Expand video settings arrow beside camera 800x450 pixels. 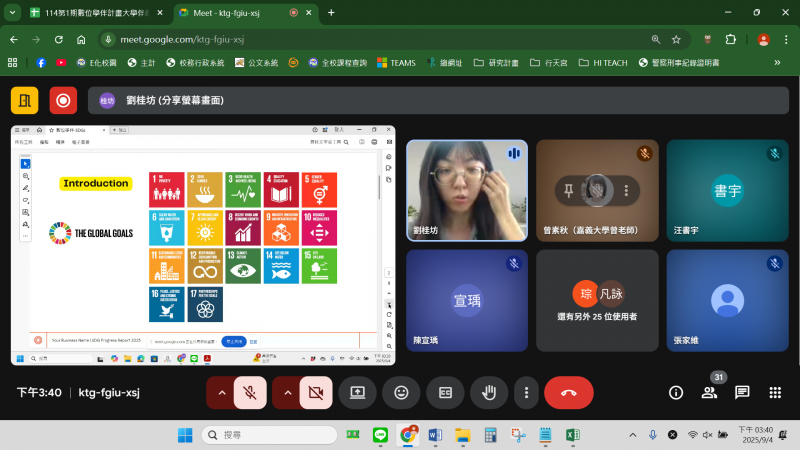pos(287,393)
